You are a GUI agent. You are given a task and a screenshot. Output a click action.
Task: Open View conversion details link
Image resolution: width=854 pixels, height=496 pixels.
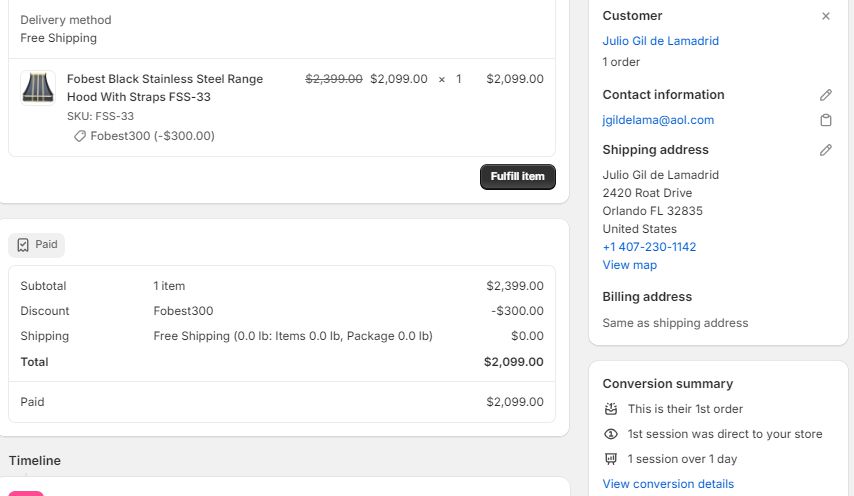(x=668, y=483)
